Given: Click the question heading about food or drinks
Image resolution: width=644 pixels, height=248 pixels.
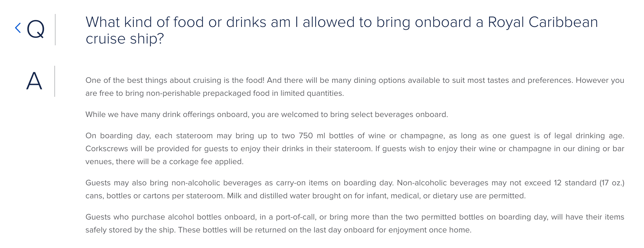Looking at the screenshot, I should (x=342, y=30).
